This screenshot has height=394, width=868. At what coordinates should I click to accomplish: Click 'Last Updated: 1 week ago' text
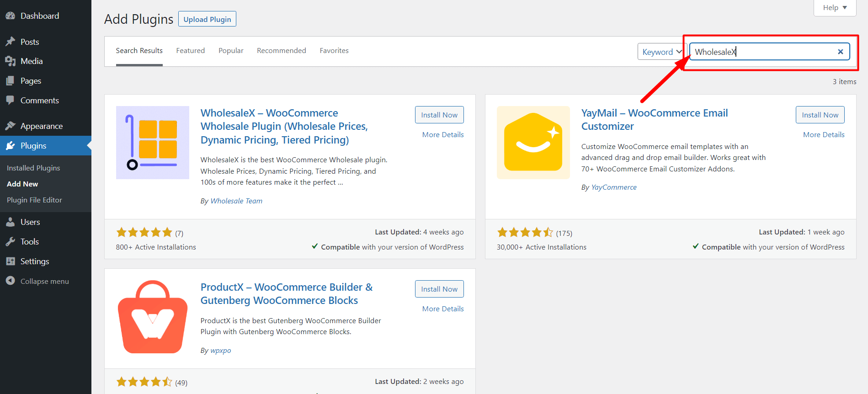[802, 232]
